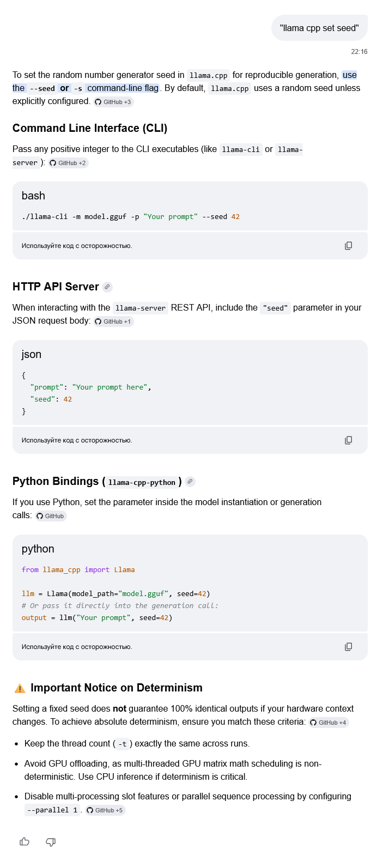Open the GitHub +1 source chip
The image size is (383, 868).
point(113,321)
